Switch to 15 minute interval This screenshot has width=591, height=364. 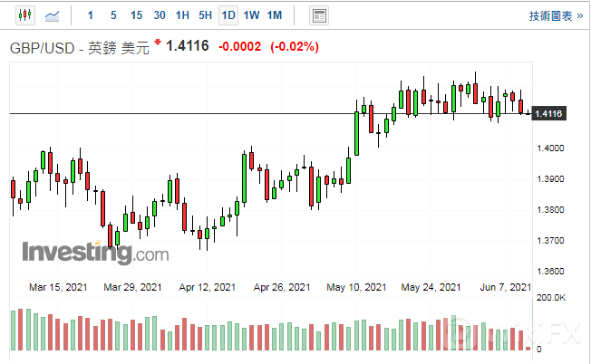(136, 15)
